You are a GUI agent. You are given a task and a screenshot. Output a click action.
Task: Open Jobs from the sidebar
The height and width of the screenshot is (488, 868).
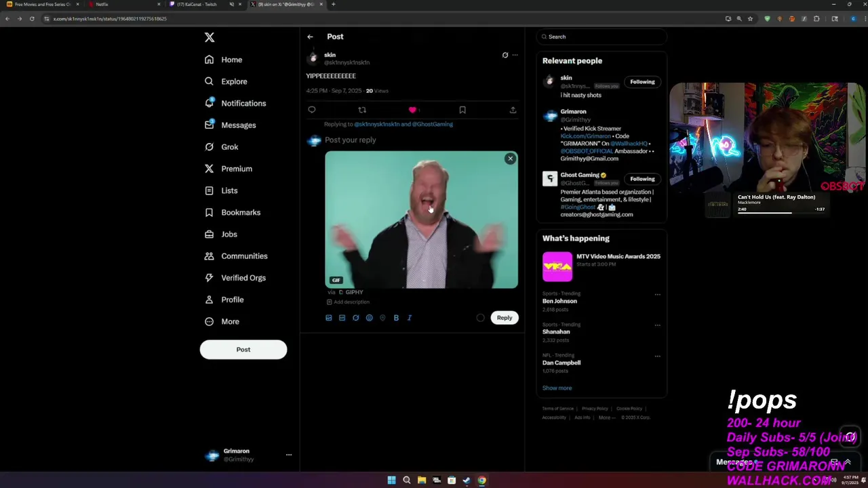click(221, 234)
